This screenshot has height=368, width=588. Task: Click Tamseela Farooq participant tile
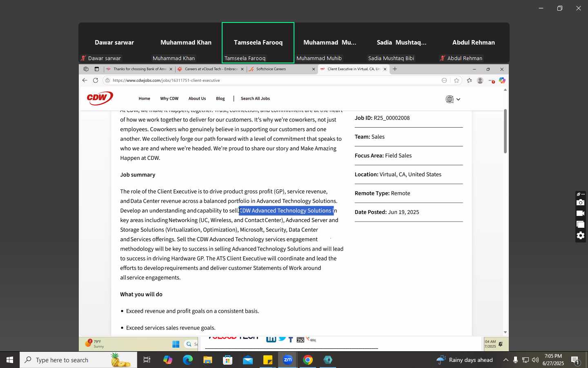(x=258, y=43)
